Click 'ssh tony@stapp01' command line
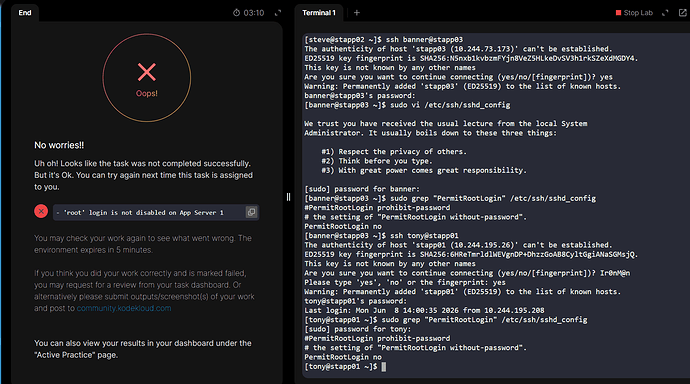Image resolution: width=690 pixels, height=384 pixels. coord(381,236)
